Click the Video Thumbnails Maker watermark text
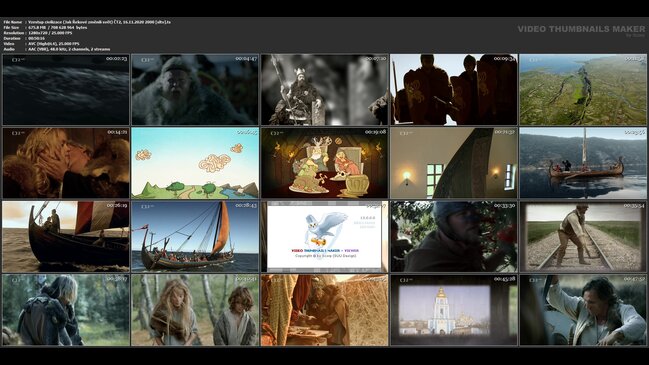 tap(581, 29)
